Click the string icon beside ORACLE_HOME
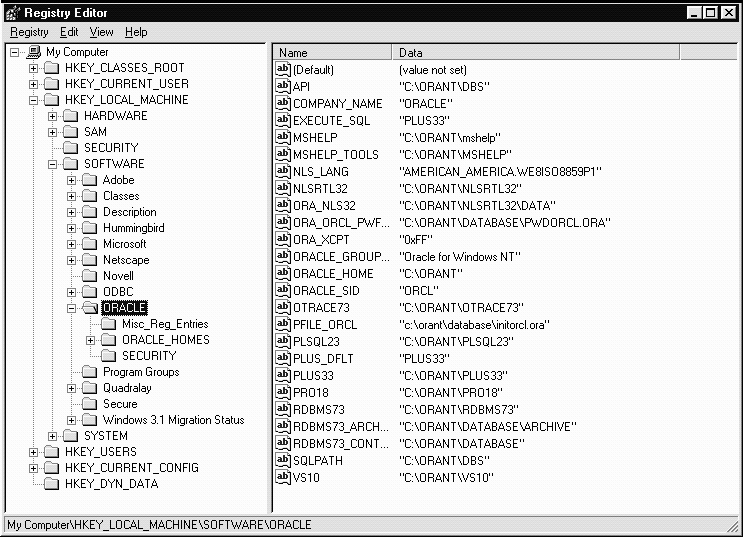 click(x=283, y=274)
